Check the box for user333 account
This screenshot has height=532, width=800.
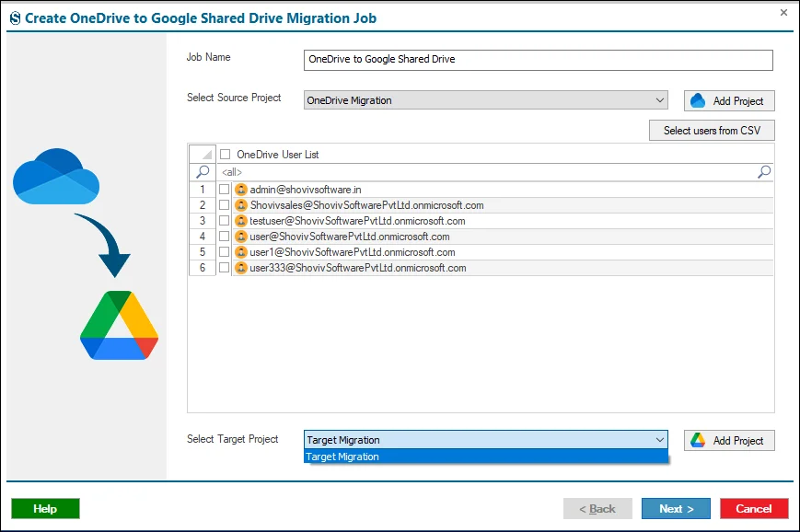click(x=224, y=267)
